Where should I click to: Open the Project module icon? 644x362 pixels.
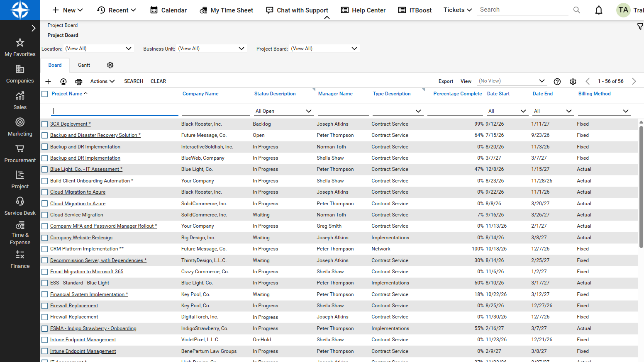coord(20,175)
